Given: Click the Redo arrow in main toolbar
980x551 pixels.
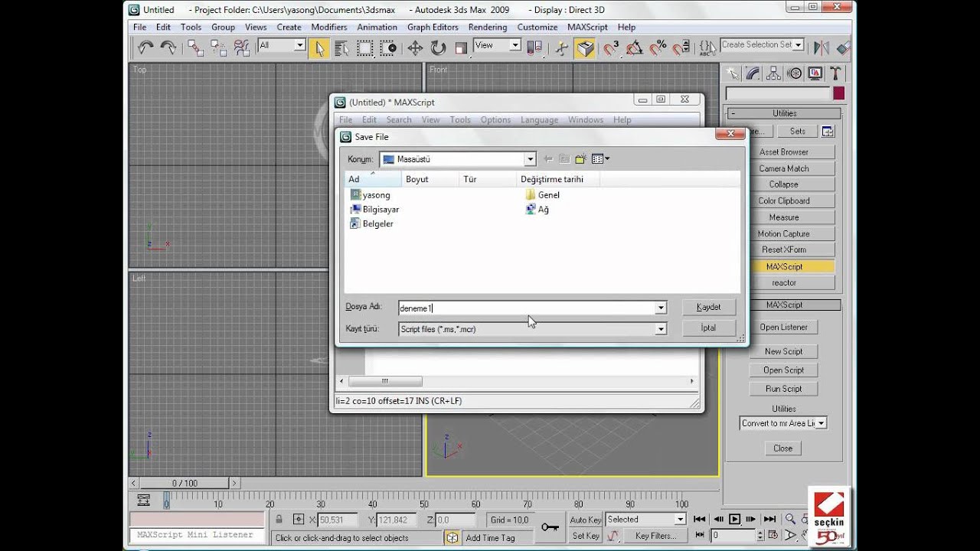Looking at the screenshot, I should tap(168, 48).
